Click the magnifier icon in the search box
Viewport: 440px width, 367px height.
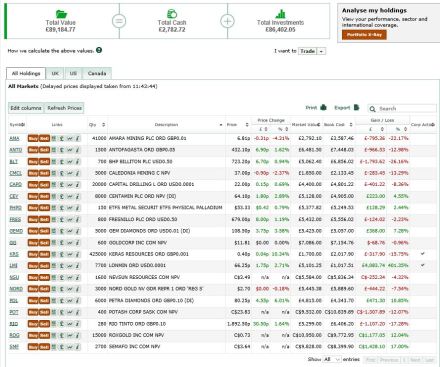pyautogui.click(x=373, y=109)
